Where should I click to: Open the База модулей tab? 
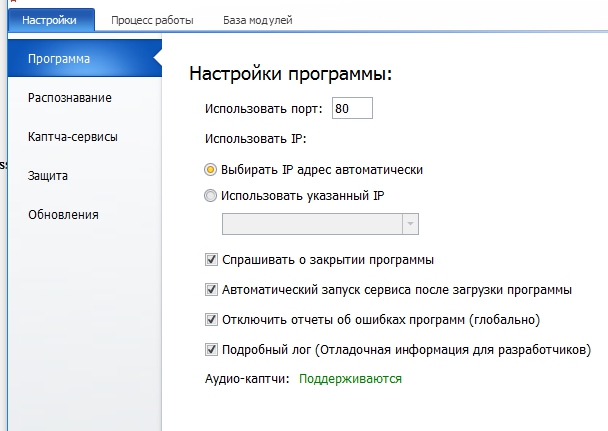point(257,20)
